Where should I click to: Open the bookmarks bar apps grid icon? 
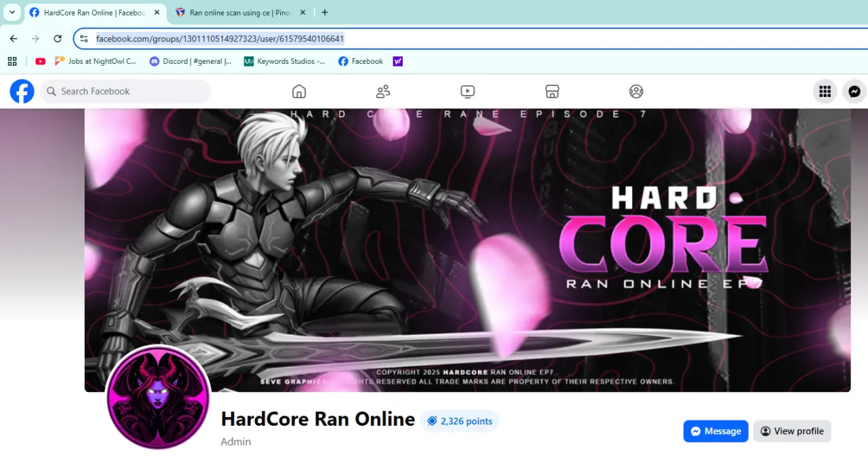12,61
